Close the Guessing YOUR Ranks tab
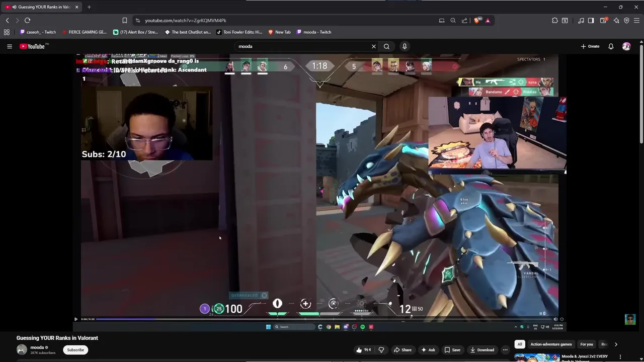644x362 pixels. (x=76, y=7)
